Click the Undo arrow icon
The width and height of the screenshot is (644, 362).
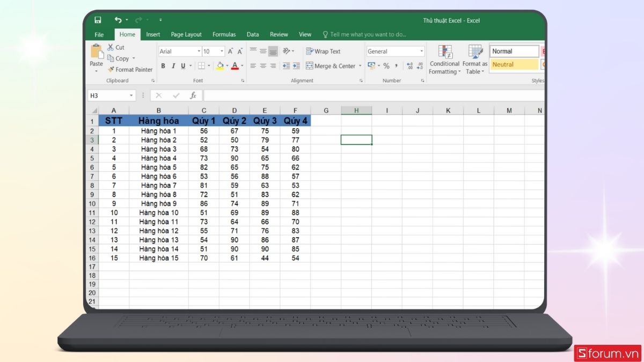pyautogui.click(x=118, y=20)
